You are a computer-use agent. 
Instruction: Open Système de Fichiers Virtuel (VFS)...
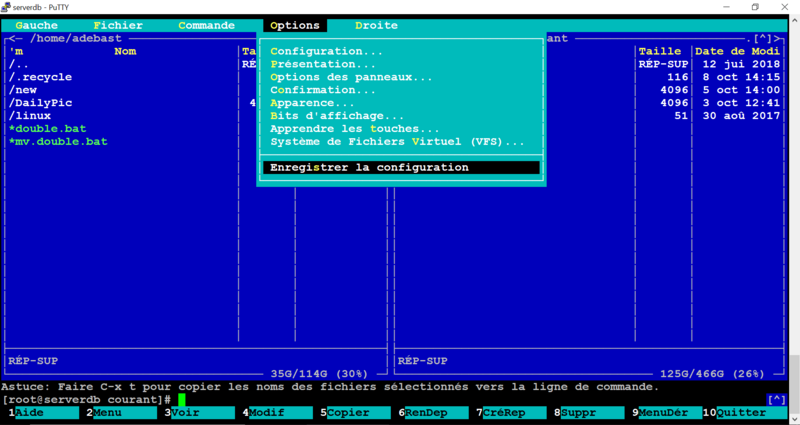point(397,142)
